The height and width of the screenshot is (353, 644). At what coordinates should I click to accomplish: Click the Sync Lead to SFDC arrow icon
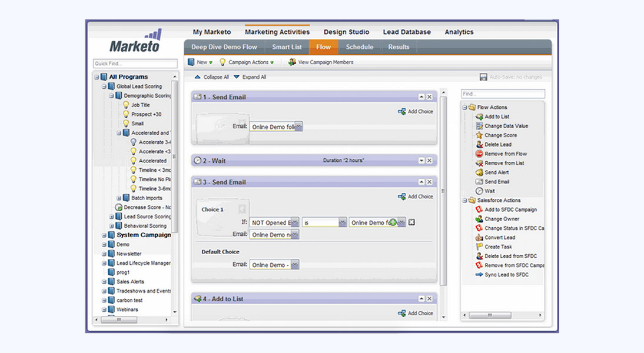[479, 275]
